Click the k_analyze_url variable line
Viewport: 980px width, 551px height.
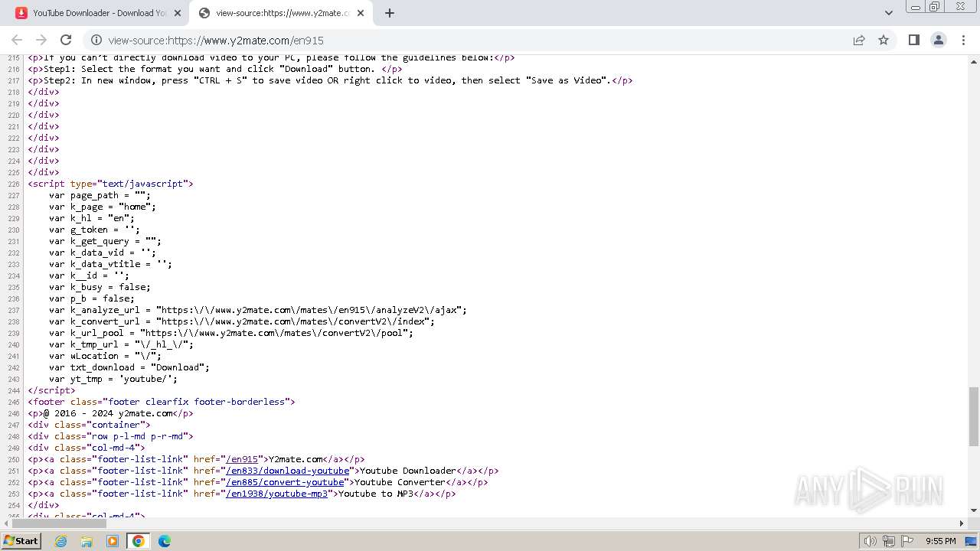tap(258, 310)
